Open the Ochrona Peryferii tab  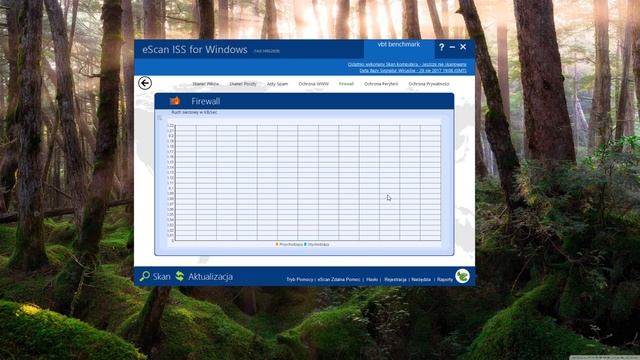[381, 84]
